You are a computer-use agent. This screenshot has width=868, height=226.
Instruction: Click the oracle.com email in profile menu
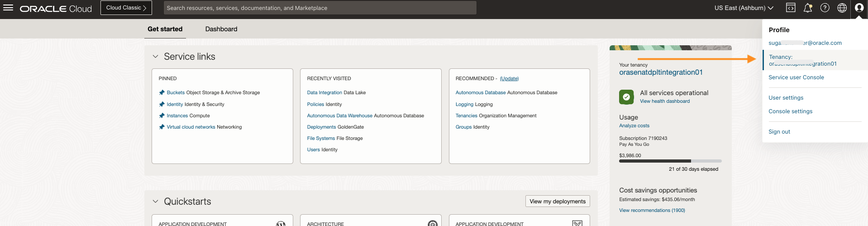[805, 43]
